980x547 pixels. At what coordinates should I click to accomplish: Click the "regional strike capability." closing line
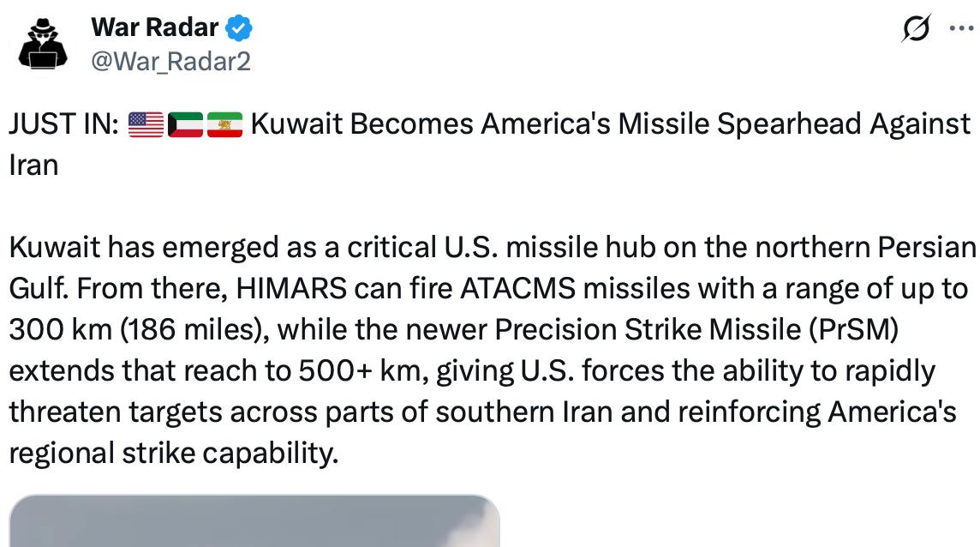point(174,454)
